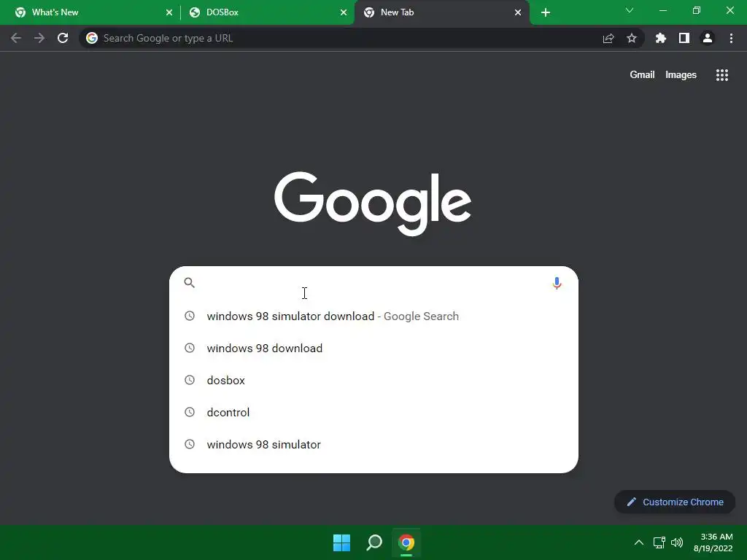
Task: Open the clock showing 3:36 AM
Action: pos(713,542)
